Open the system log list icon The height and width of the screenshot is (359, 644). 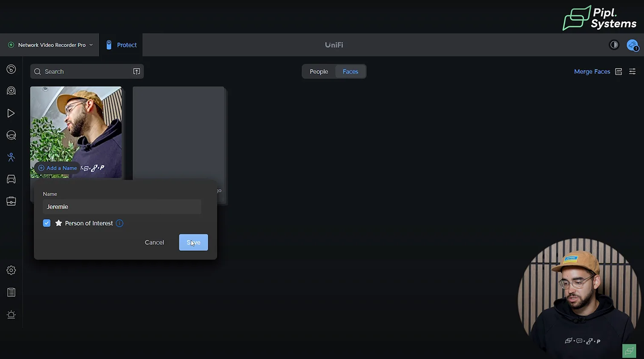(x=11, y=292)
